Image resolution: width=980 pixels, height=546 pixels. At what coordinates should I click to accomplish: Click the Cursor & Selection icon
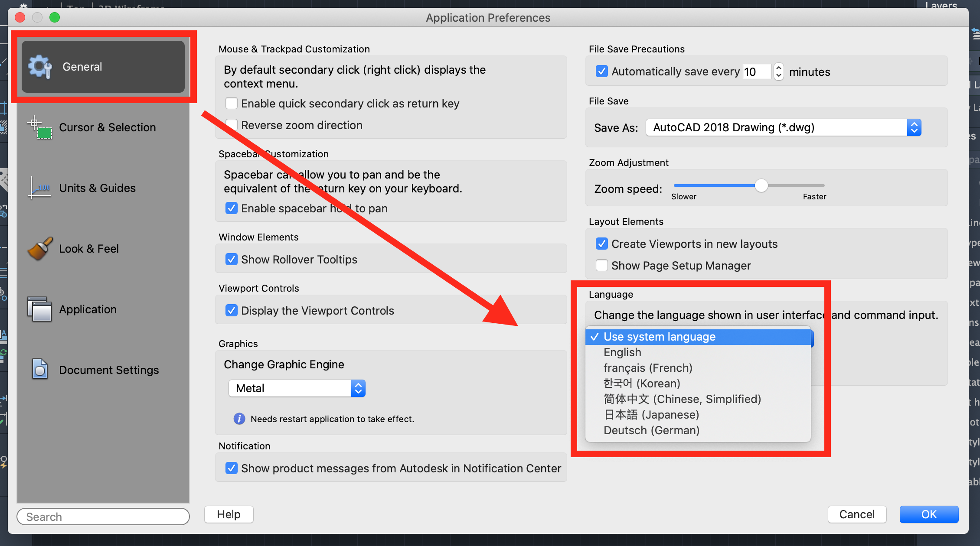click(x=40, y=127)
